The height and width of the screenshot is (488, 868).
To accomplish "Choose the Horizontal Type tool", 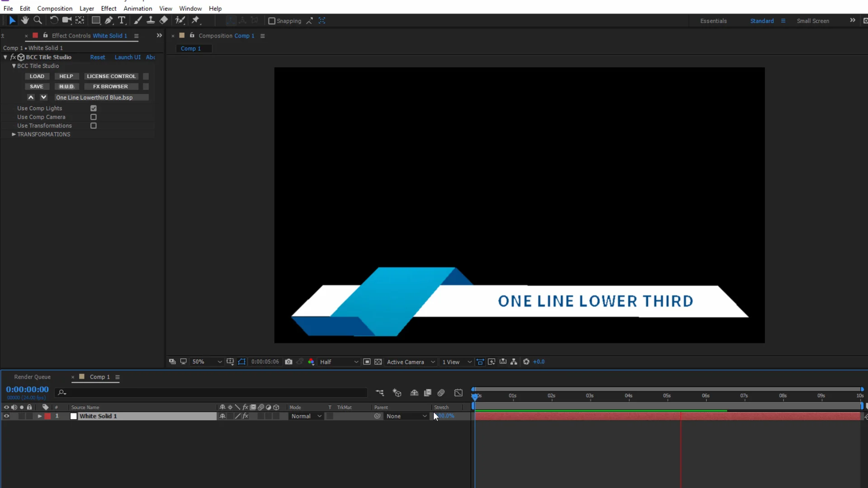I will point(122,20).
